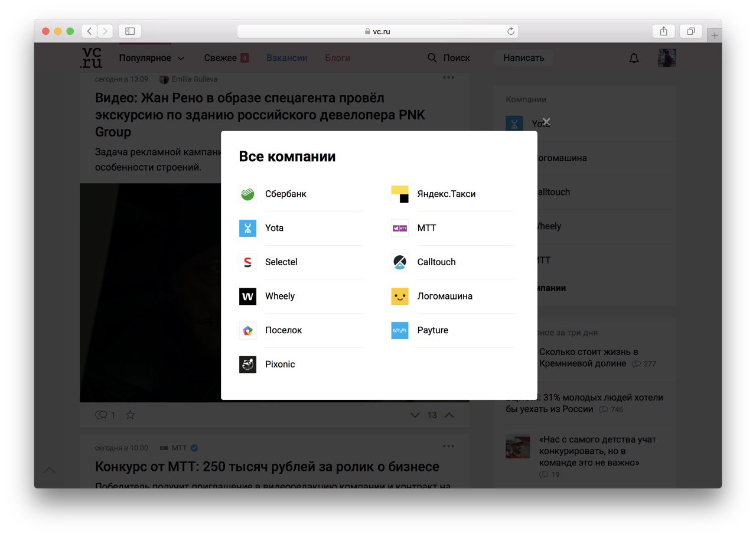Go back in Safari history
The image size is (756, 537).
coord(89,31)
